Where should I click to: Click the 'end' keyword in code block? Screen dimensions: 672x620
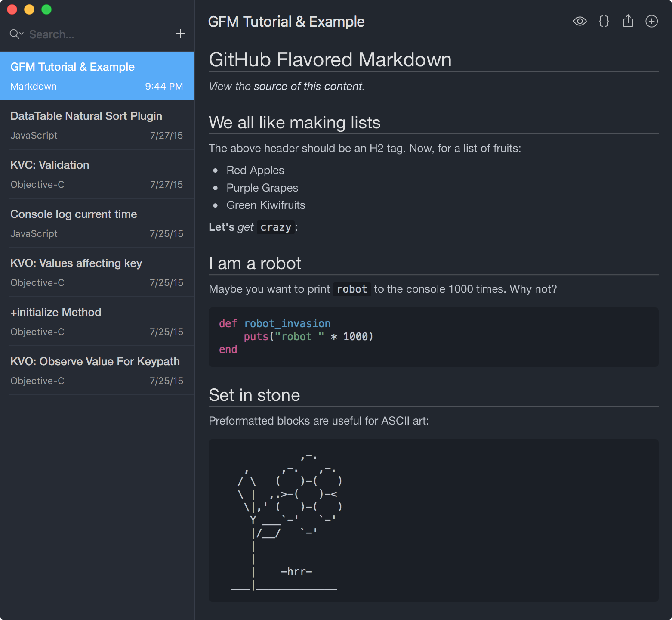[x=228, y=349]
